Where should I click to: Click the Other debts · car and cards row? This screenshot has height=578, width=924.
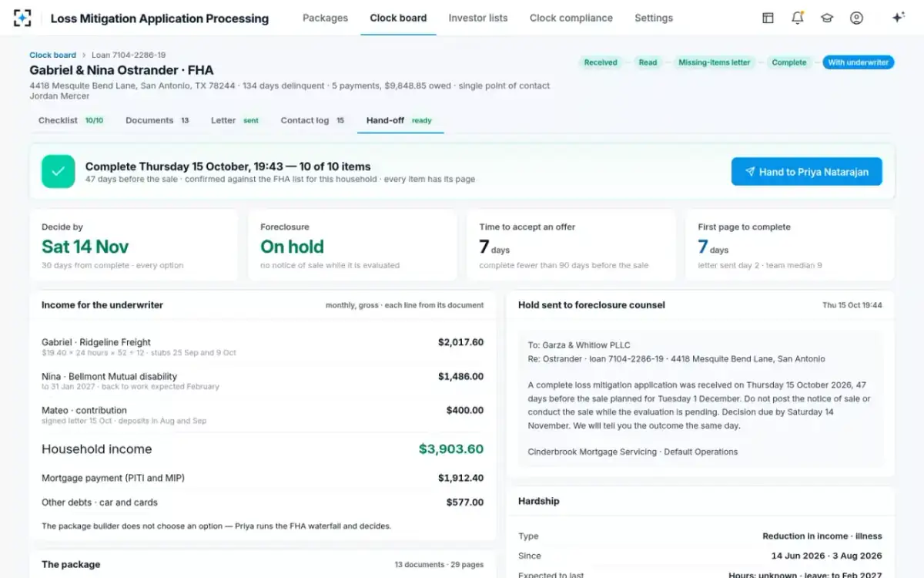(263, 502)
